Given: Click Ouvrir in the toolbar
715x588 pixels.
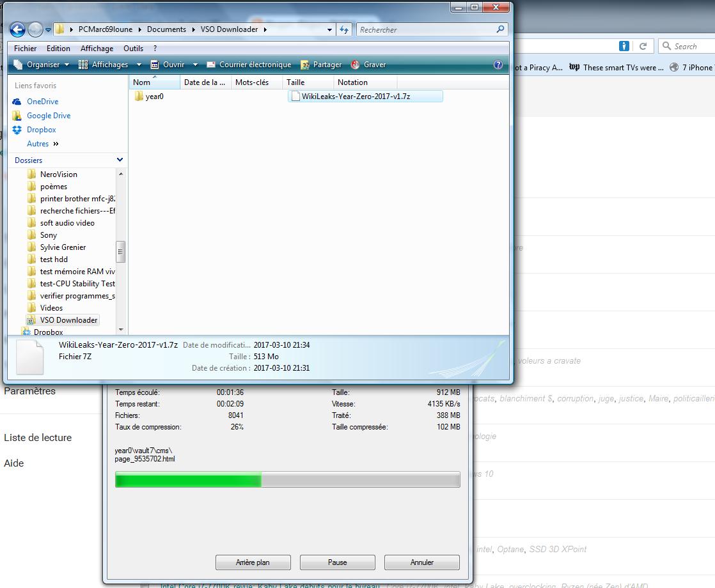Looking at the screenshot, I should click(169, 65).
